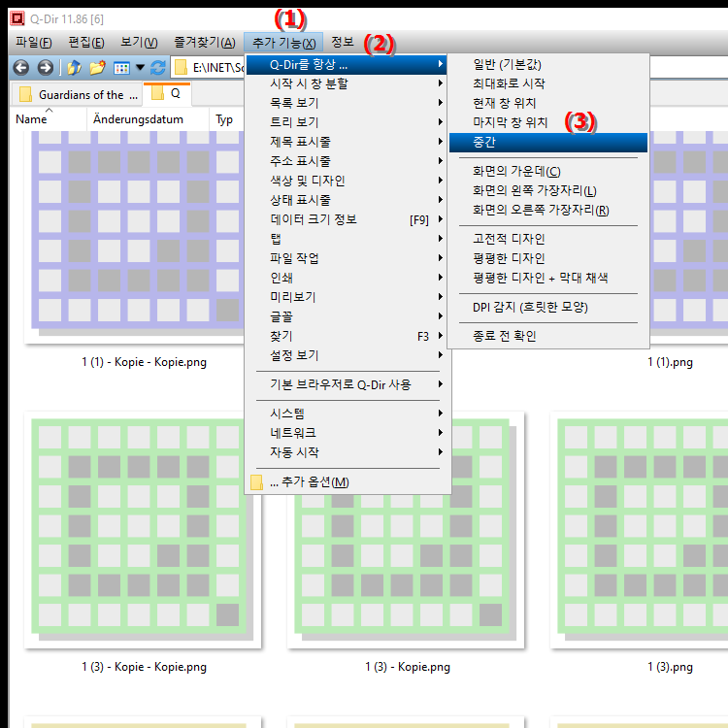Expand Q-Dir를 항상 ... submenu
This screenshot has height=728, width=728.
click(347, 64)
